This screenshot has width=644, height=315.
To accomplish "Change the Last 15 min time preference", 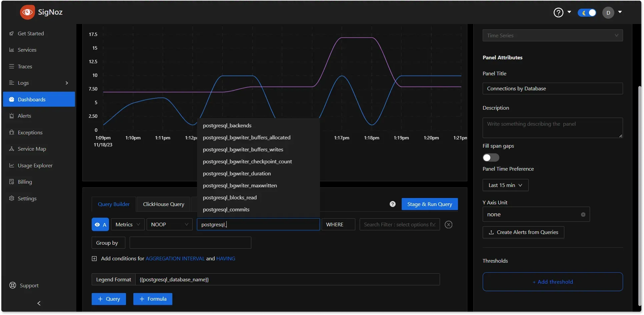I will point(505,185).
